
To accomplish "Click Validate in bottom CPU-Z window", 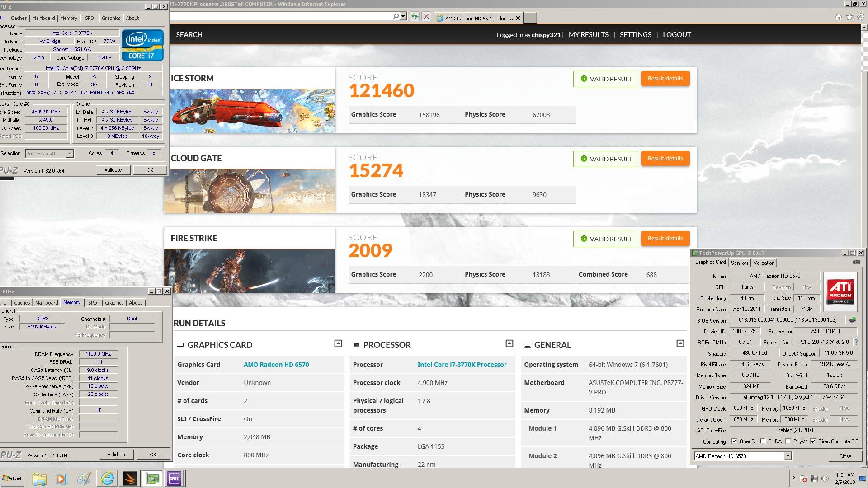I will pyautogui.click(x=116, y=455).
